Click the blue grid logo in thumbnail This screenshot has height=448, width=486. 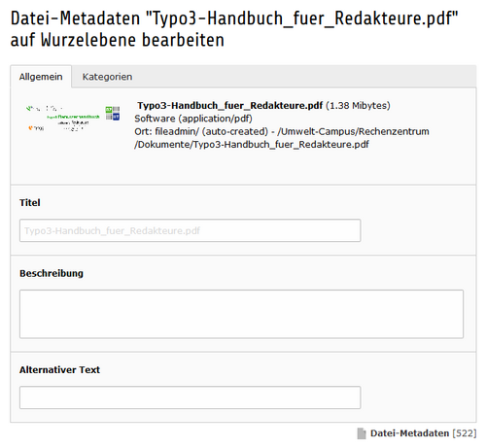point(113,113)
